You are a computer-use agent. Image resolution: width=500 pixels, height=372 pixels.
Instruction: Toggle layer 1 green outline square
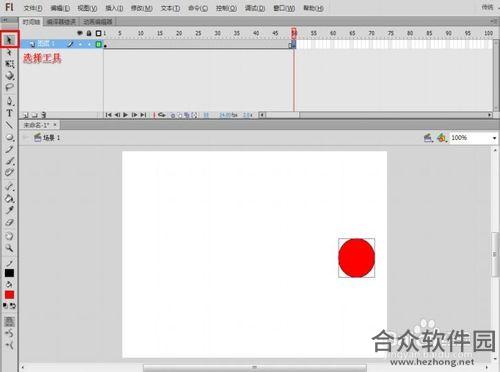point(99,44)
